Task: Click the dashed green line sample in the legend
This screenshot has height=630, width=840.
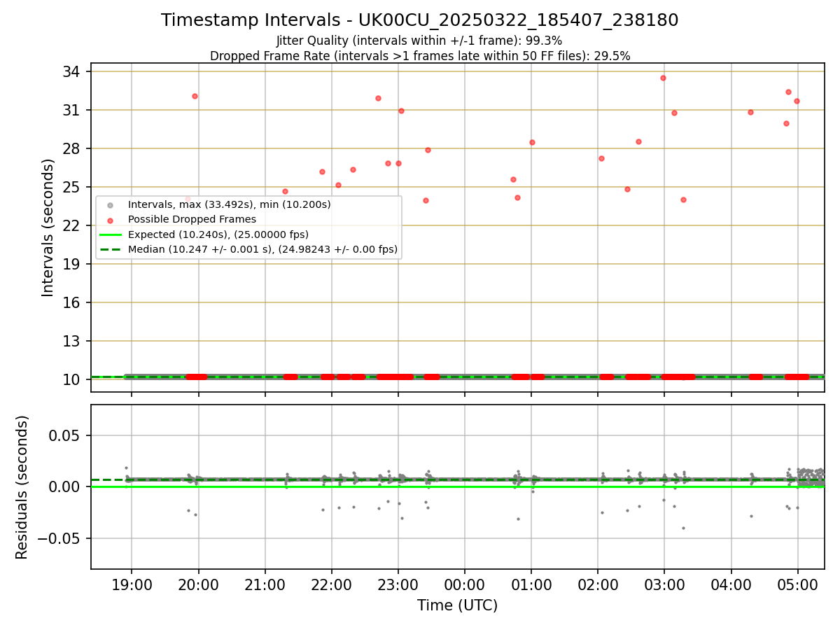Action: [x=110, y=250]
